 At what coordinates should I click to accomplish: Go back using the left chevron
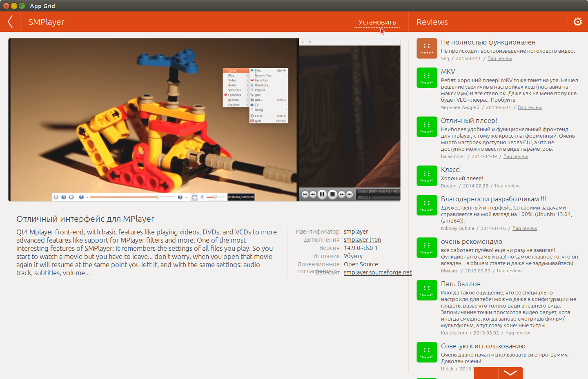[10, 22]
